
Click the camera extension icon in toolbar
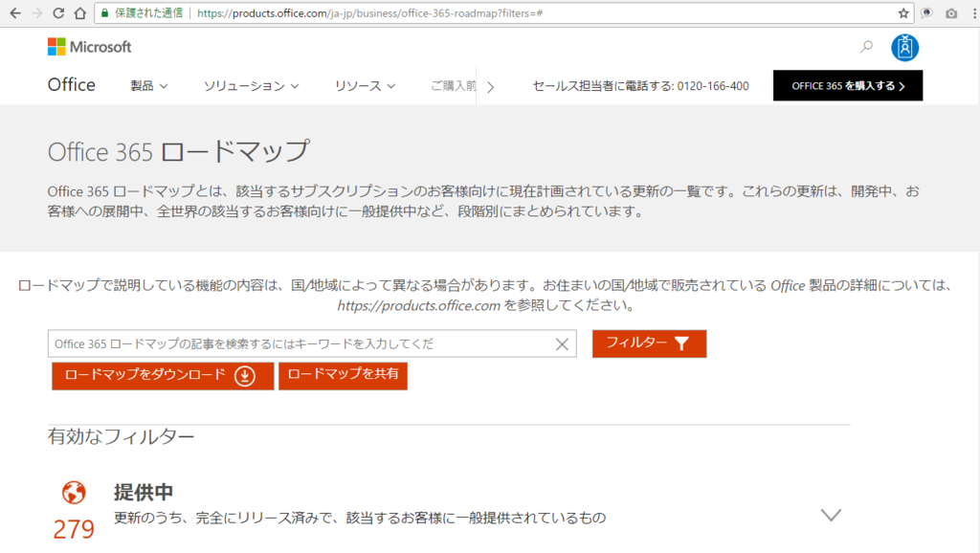click(951, 13)
